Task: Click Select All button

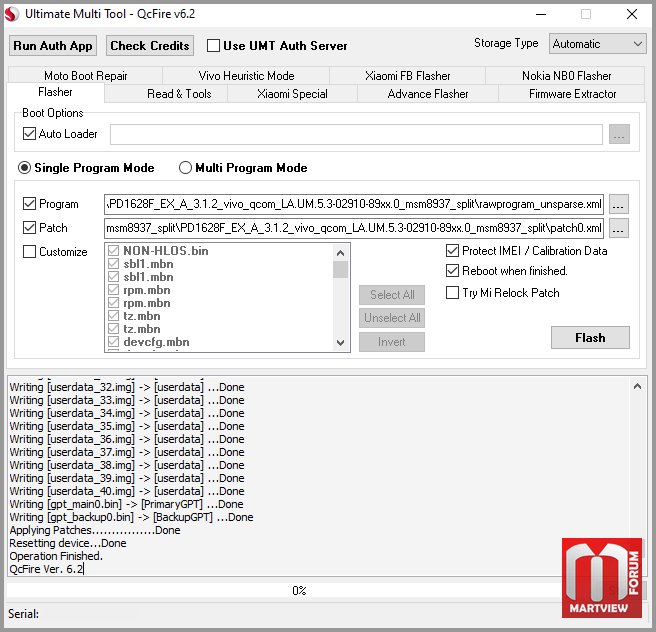Action: point(392,295)
